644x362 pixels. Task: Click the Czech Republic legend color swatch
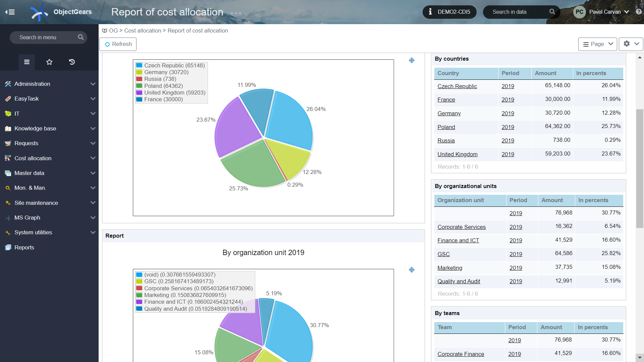coord(139,65)
